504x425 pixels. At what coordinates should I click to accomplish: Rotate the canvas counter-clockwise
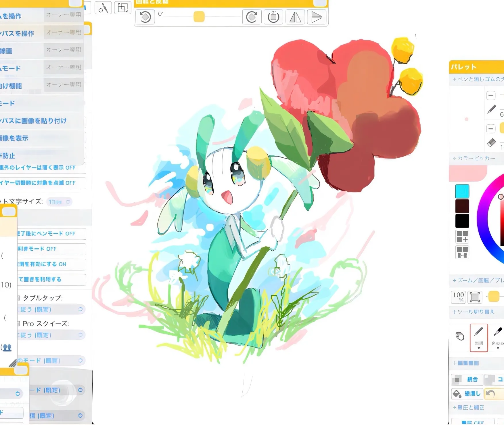point(145,17)
